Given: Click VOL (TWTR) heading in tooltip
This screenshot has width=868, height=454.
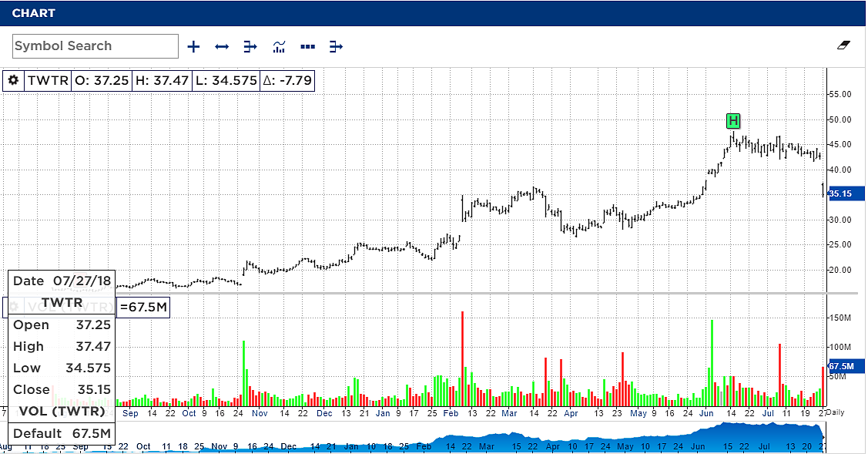Looking at the screenshot, I should coord(62,412).
